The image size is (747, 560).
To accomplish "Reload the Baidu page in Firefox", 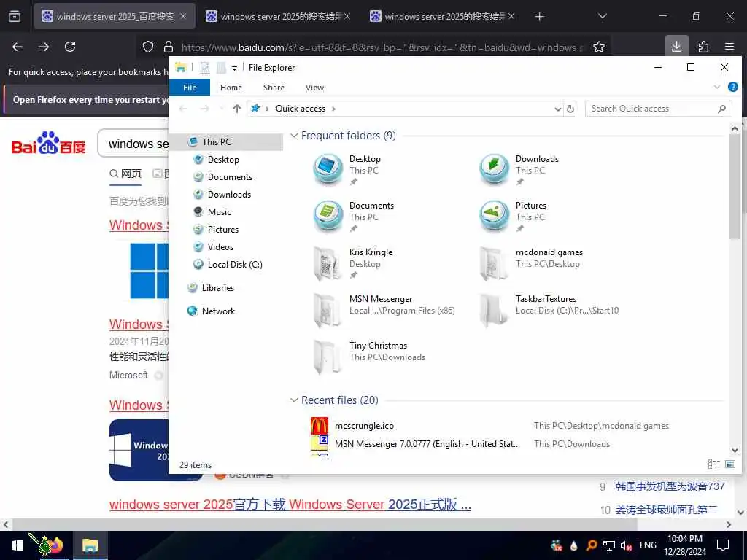I will [x=70, y=47].
